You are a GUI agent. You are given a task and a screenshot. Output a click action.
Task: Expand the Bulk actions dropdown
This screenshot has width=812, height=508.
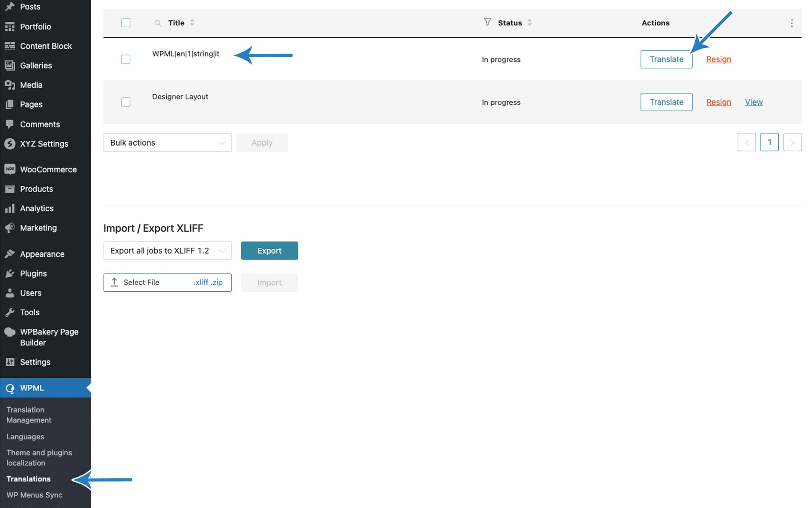167,143
